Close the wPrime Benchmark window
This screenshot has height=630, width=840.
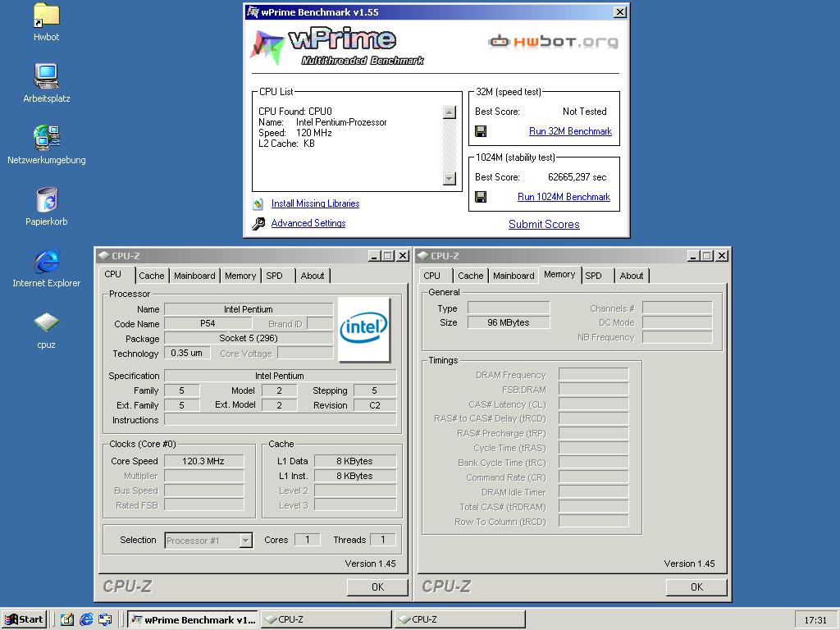pyautogui.click(x=620, y=11)
